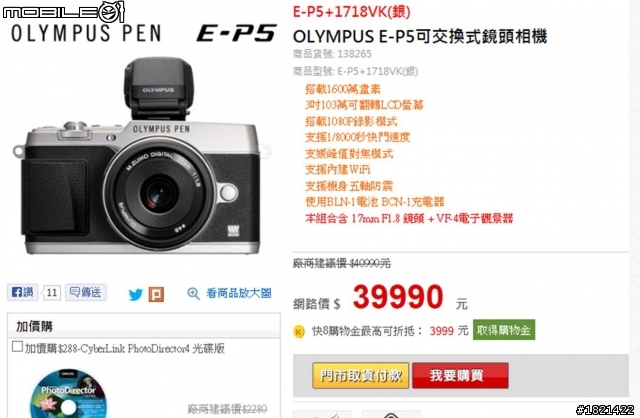
Task: Share product via Twitter bird icon
Action: click(x=136, y=294)
